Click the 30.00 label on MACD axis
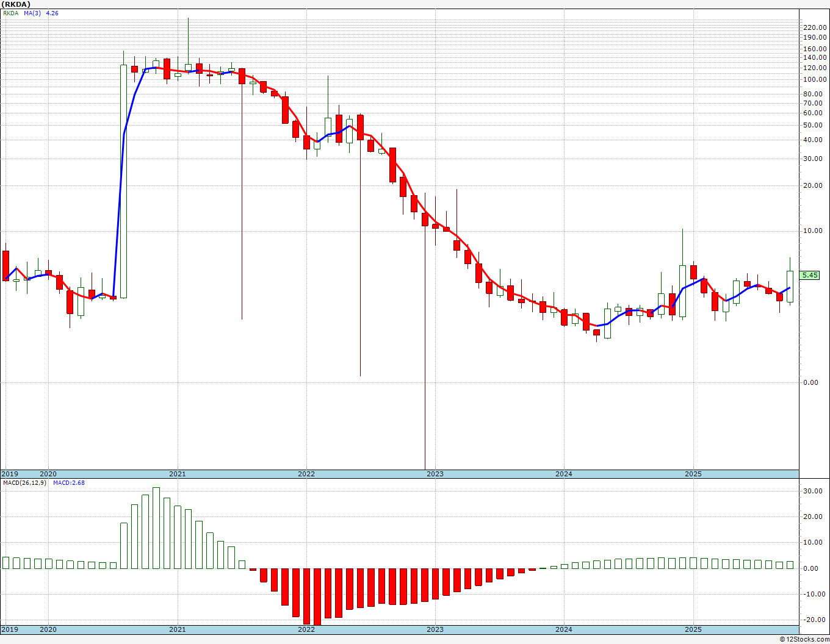 pos(813,491)
